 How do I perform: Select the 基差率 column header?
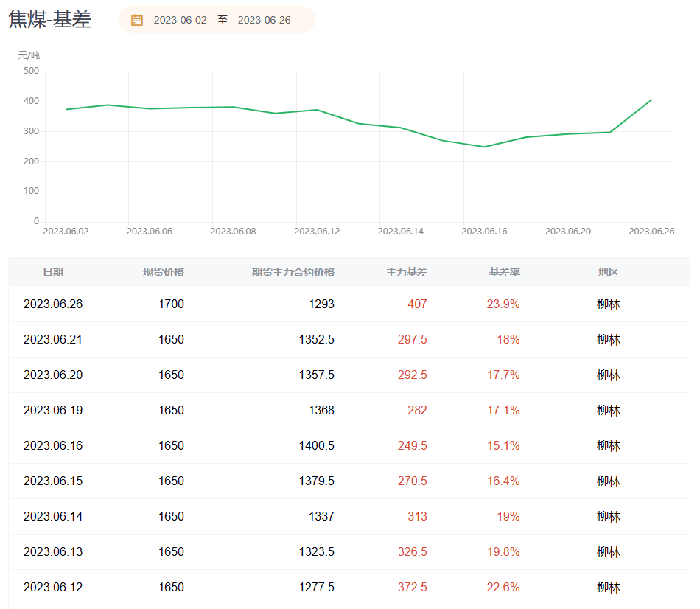point(505,272)
